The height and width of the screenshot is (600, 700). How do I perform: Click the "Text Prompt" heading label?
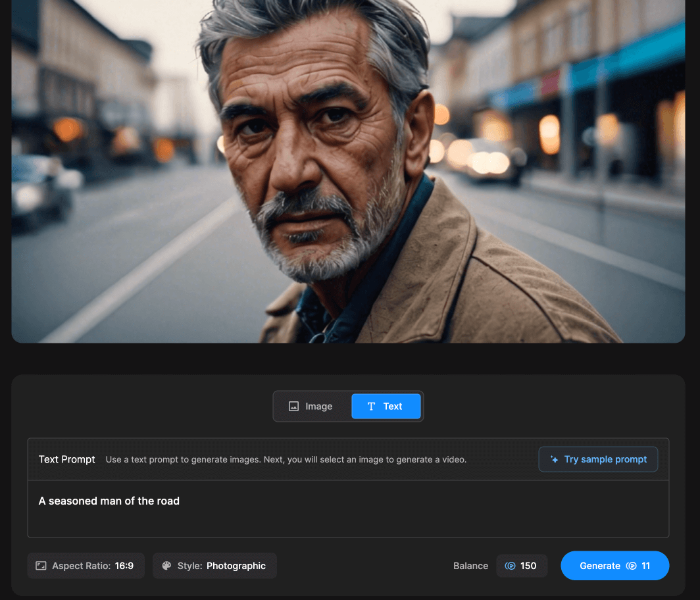point(67,460)
